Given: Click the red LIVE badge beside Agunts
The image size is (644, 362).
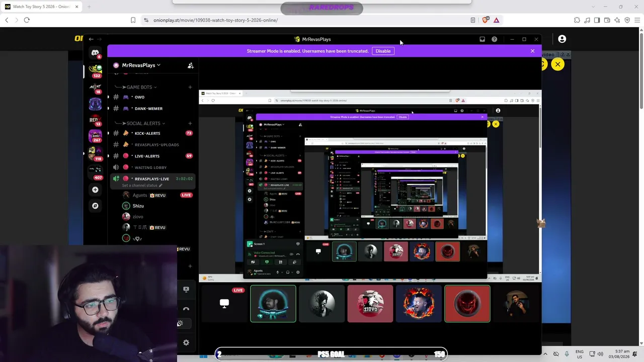Looking at the screenshot, I should pyautogui.click(x=186, y=195).
